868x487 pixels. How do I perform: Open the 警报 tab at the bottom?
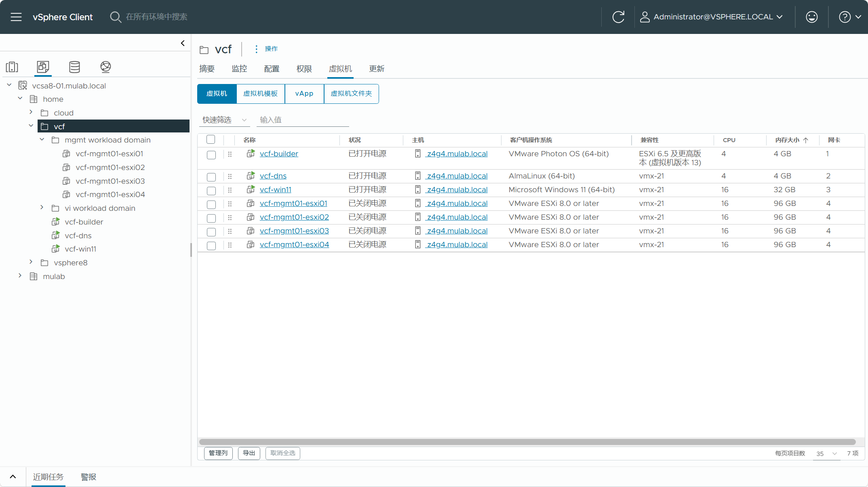pos(88,477)
